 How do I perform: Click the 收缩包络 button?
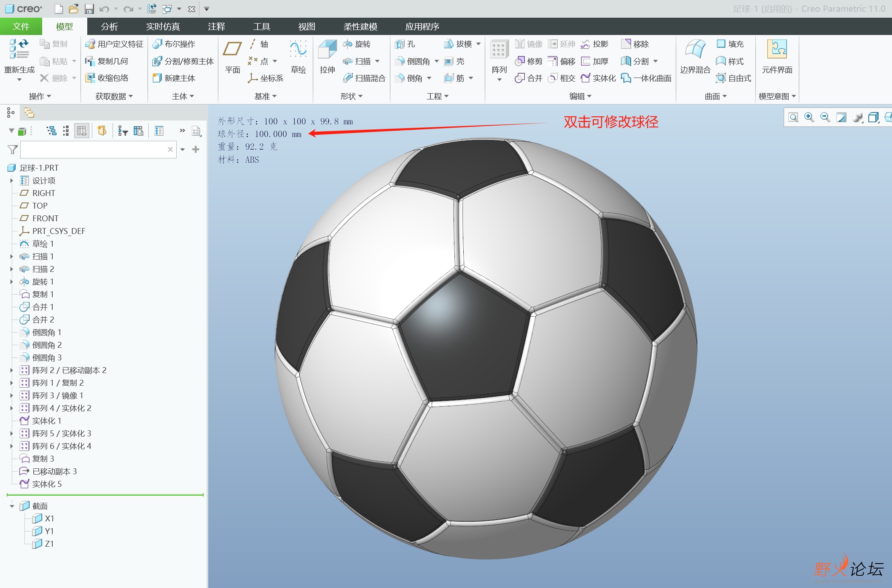tap(107, 78)
